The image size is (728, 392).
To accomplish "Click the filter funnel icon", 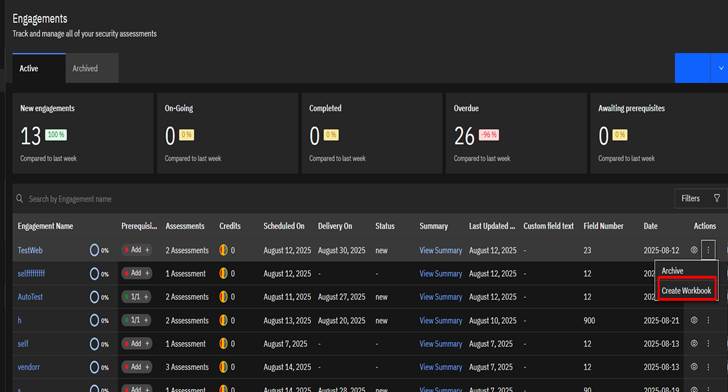I will click(x=717, y=198).
